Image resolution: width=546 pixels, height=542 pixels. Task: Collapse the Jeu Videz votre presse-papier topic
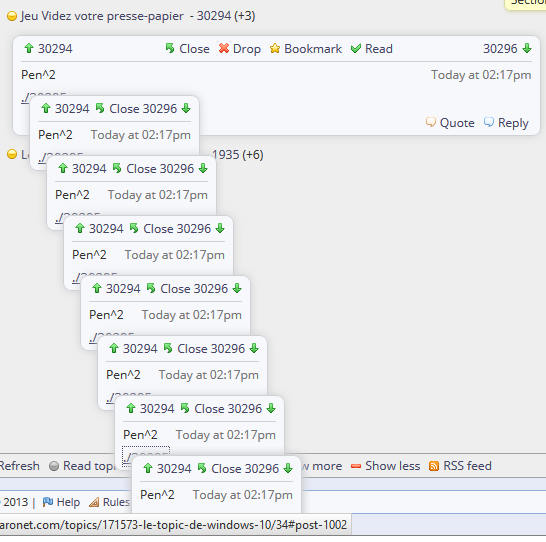[12, 16]
